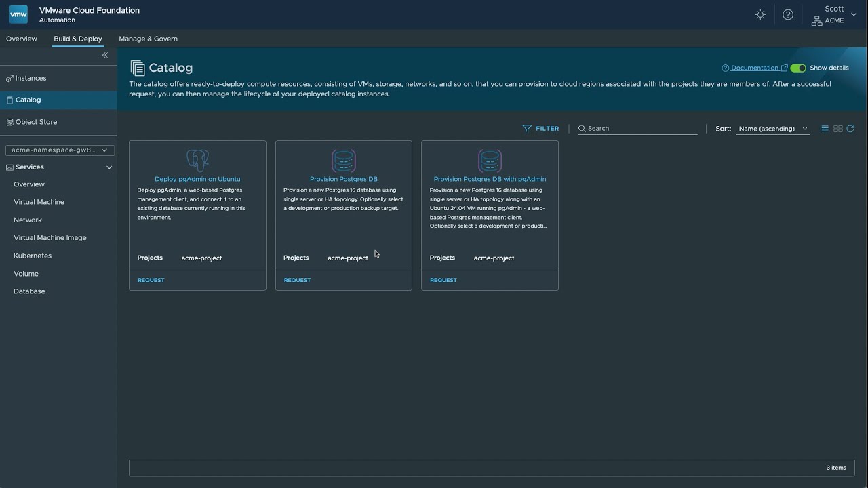Refresh the catalog list
This screenshot has width=868, height=488.
pyautogui.click(x=850, y=129)
